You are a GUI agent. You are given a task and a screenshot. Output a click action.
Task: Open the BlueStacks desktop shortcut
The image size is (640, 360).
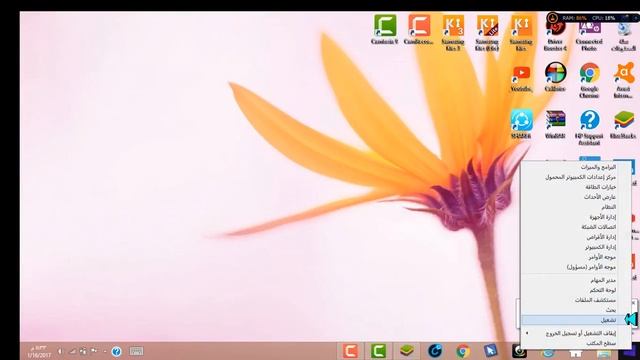623,124
